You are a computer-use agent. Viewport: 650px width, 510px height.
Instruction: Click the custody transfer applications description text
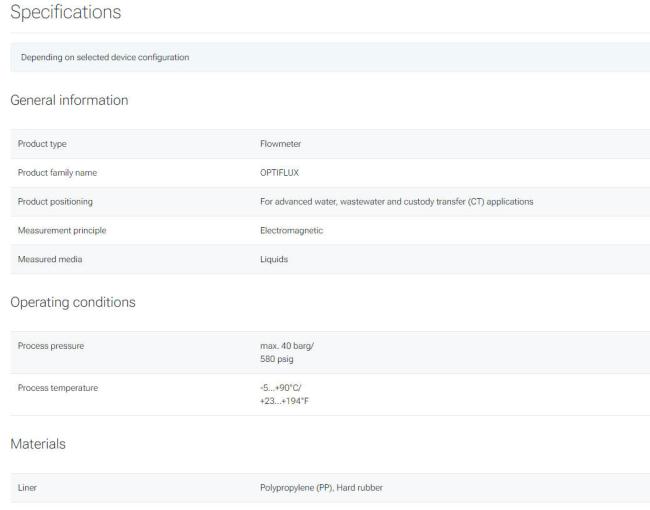397,202
